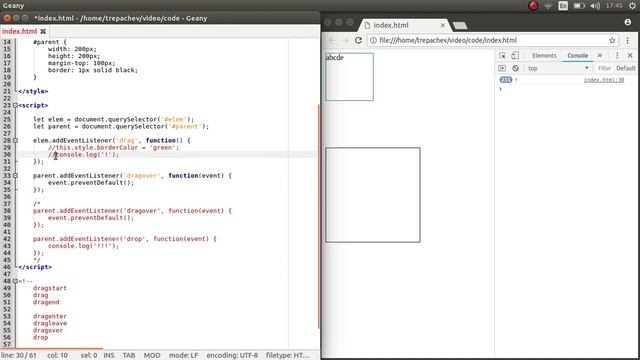Open the index.html:30 source link in console
Screen dimensions: 640x360
pos(604,80)
